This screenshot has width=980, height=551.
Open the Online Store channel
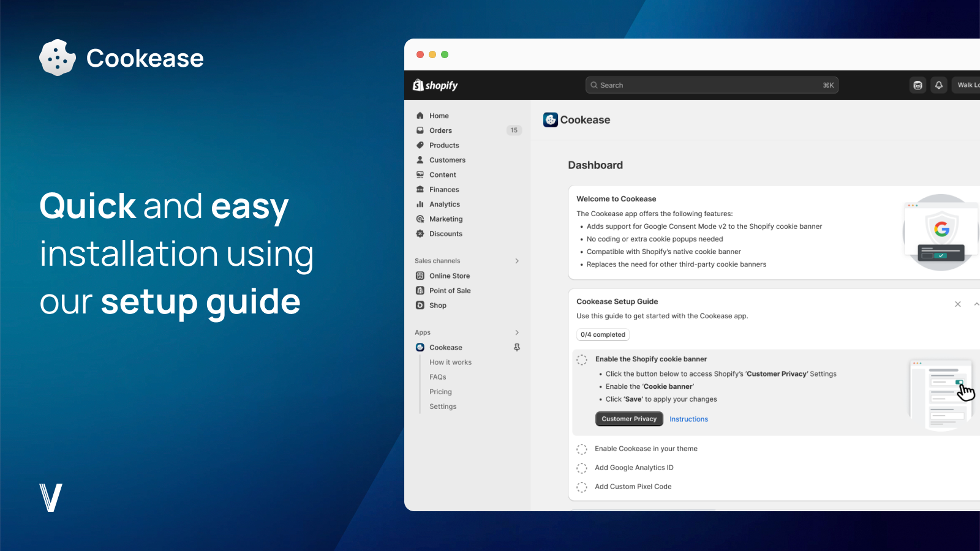pyautogui.click(x=449, y=275)
